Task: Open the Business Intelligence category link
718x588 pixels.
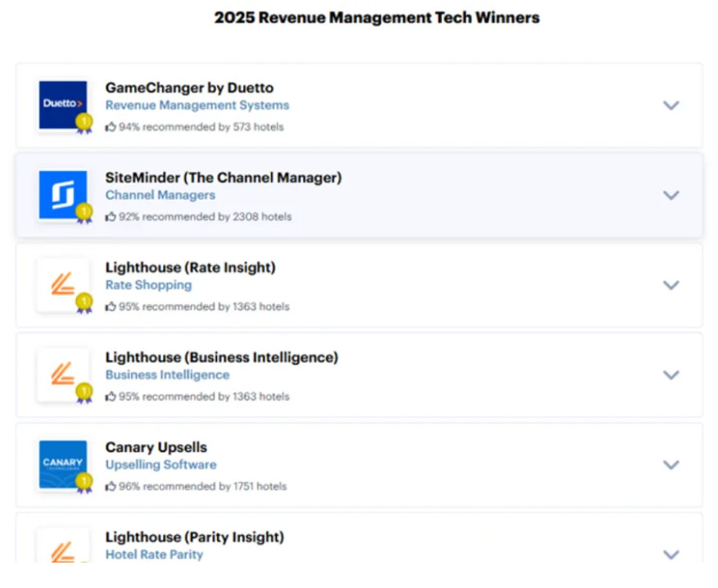Action: [x=167, y=374]
